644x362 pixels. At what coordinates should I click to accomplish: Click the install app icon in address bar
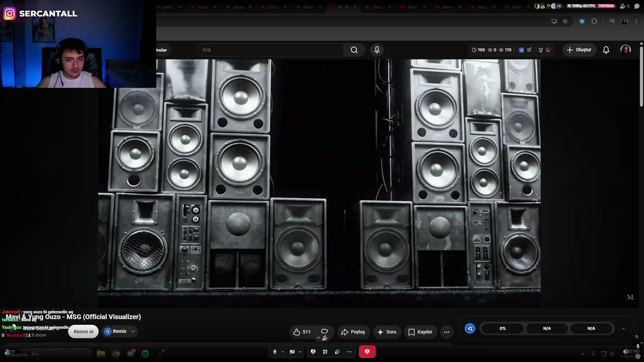pos(554,21)
